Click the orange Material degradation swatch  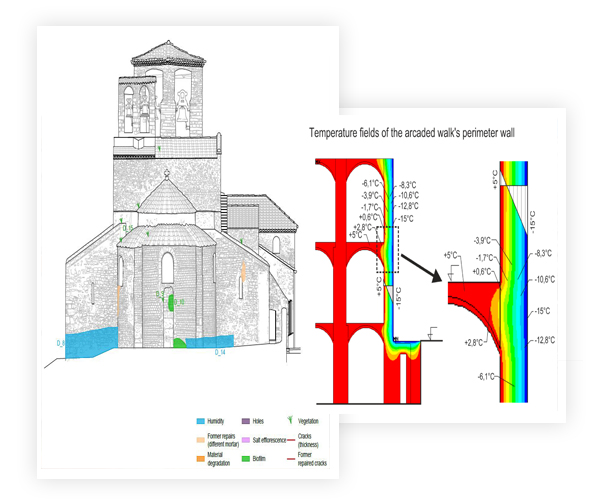pos(199,459)
